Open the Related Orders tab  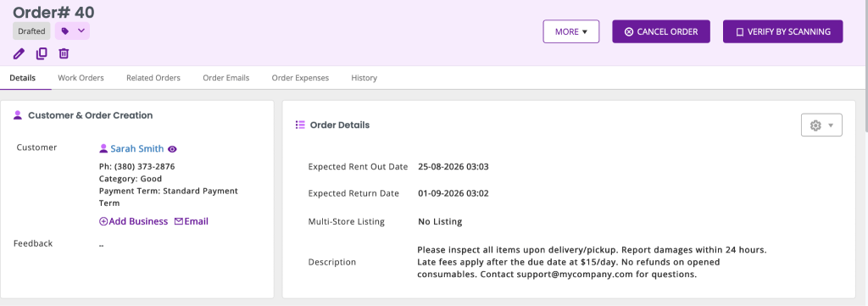click(153, 78)
